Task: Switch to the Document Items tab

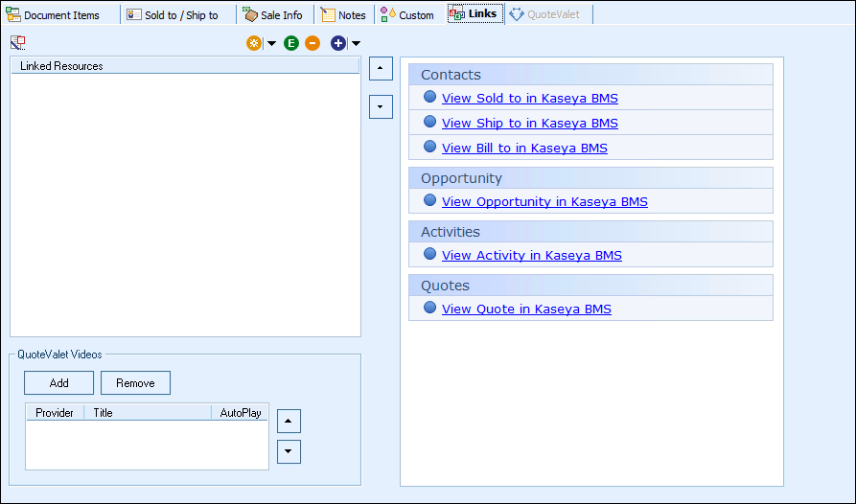Action: pos(54,15)
